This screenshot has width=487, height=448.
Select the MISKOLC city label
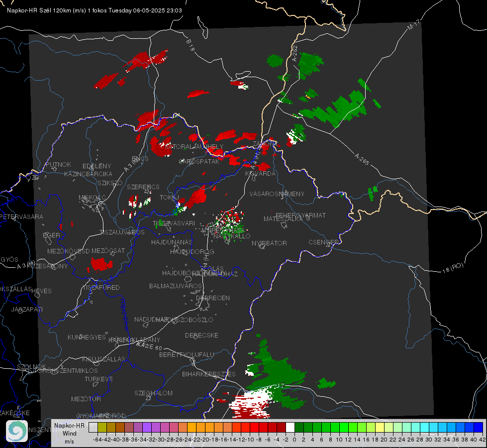92,198
